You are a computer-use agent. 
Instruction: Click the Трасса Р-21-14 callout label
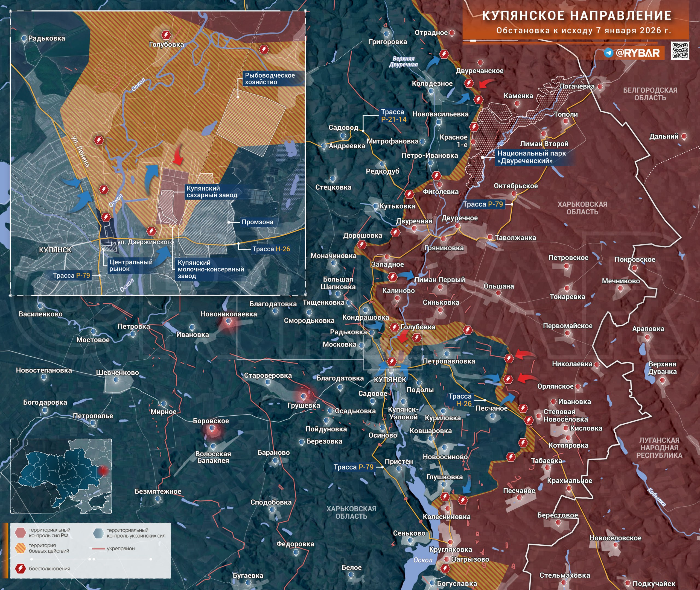click(x=393, y=115)
